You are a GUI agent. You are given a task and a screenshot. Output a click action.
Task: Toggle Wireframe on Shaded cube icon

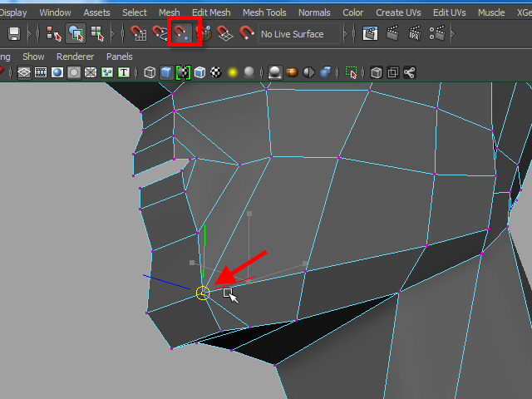[199, 72]
